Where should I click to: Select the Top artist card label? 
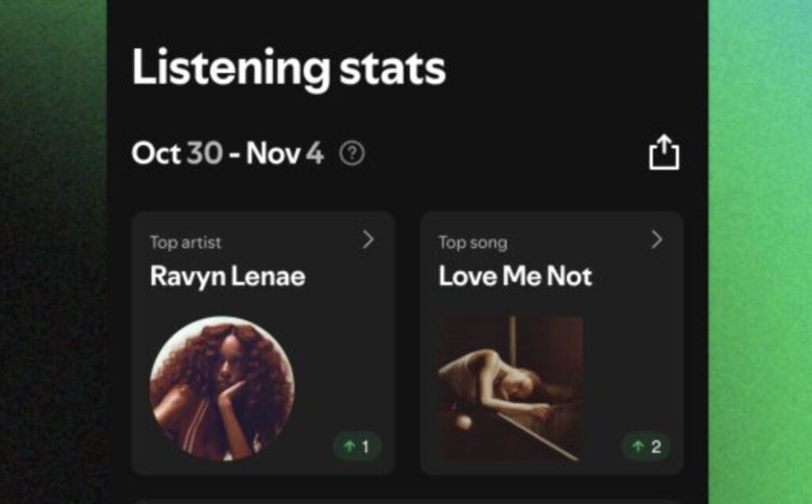[x=186, y=242]
